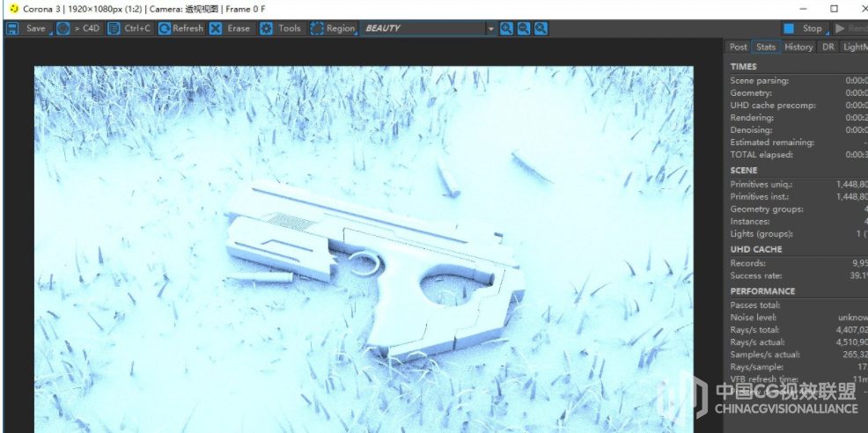Click the TOTAL elapsed label

(x=761, y=155)
